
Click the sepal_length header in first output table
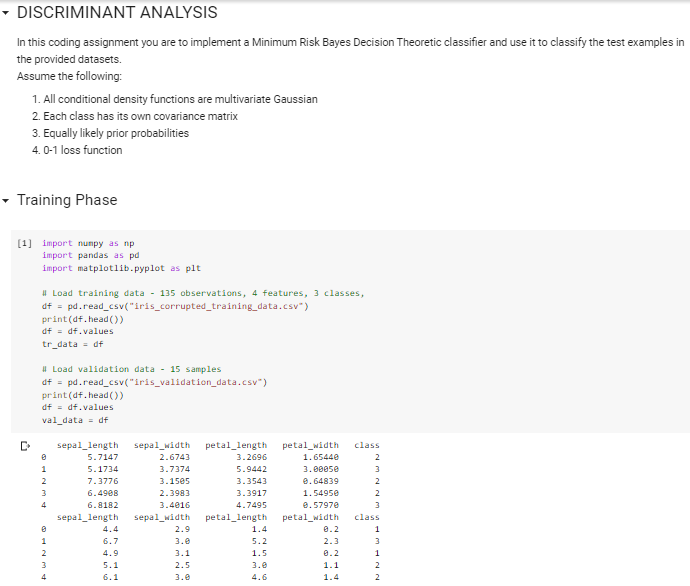click(x=88, y=445)
